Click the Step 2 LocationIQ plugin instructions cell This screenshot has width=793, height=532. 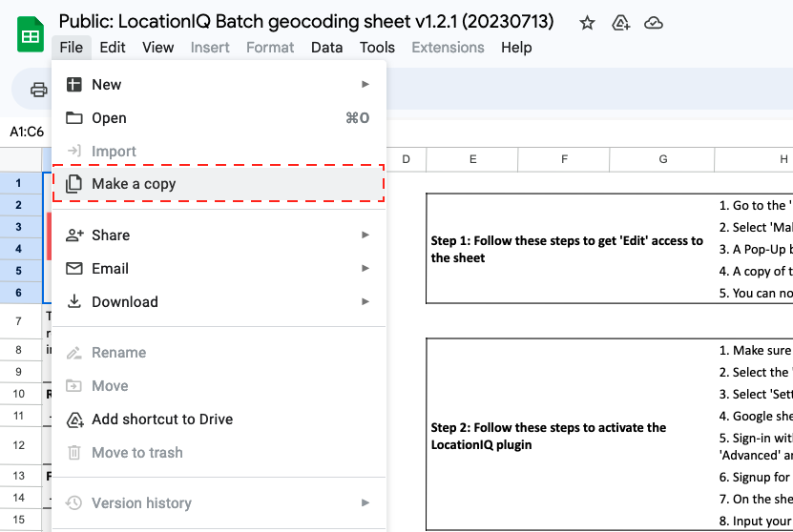coord(570,436)
